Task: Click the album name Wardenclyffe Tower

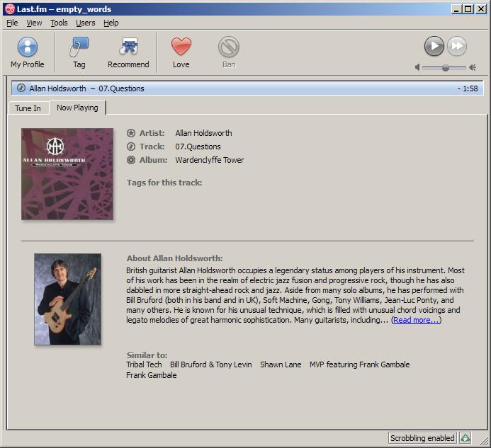Action: pos(210,160)
